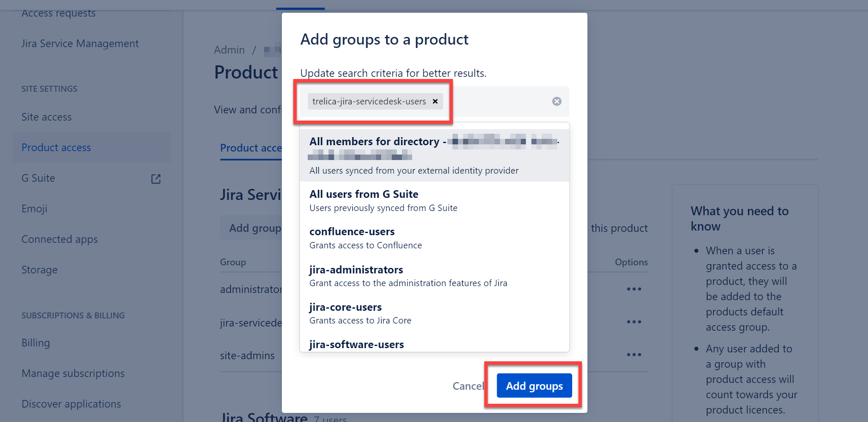Pick the confluence-users group option

tap(435, 238)
